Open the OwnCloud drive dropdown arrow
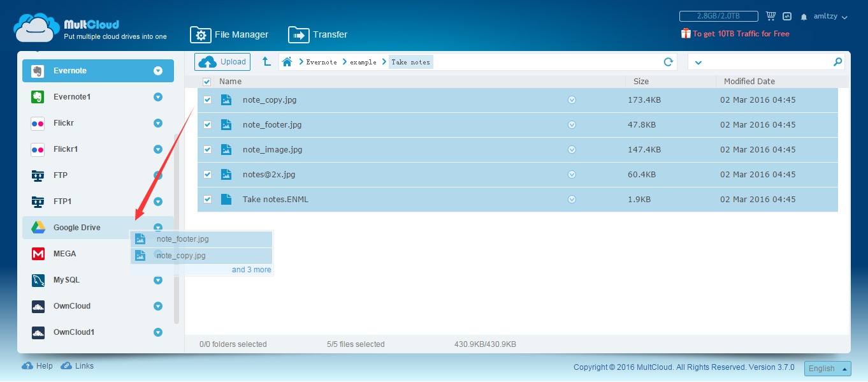 158,306
